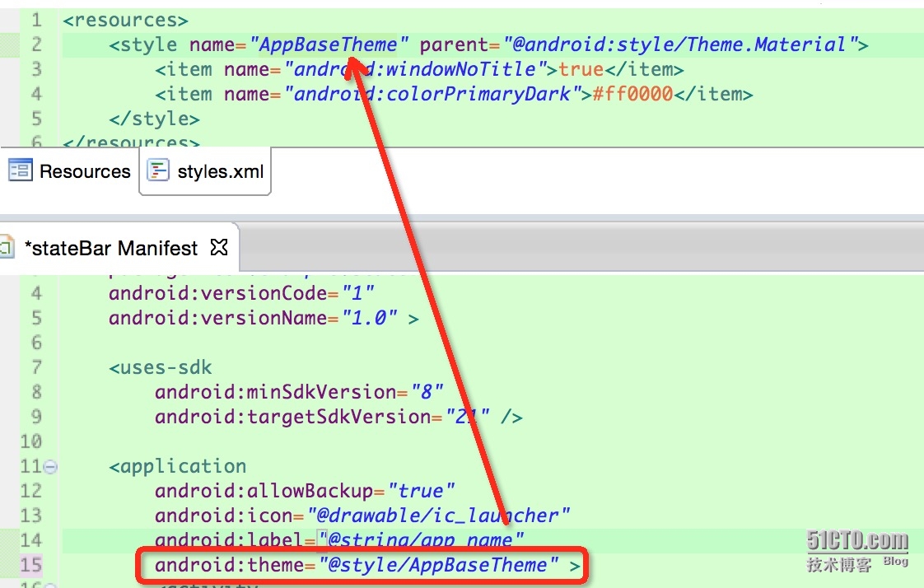Click the android:versionName attribute
The width and height of the screenshot is (924, 588).
point(218,318)
